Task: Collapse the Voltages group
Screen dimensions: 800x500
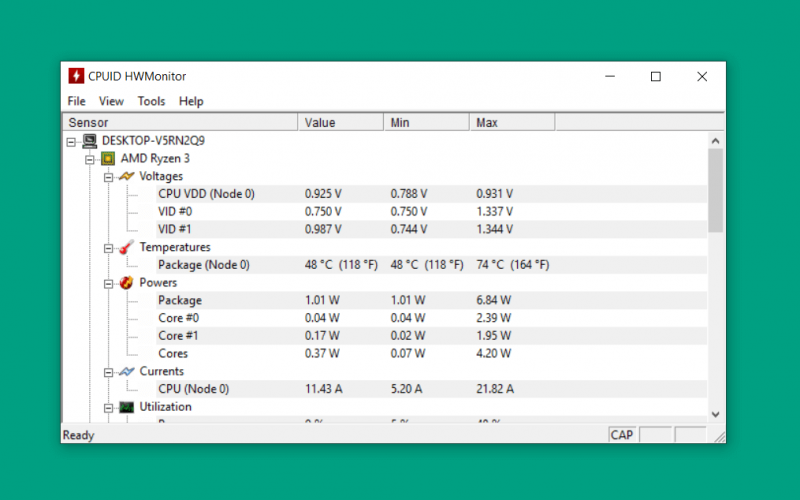Action: [x=108, y=178]
